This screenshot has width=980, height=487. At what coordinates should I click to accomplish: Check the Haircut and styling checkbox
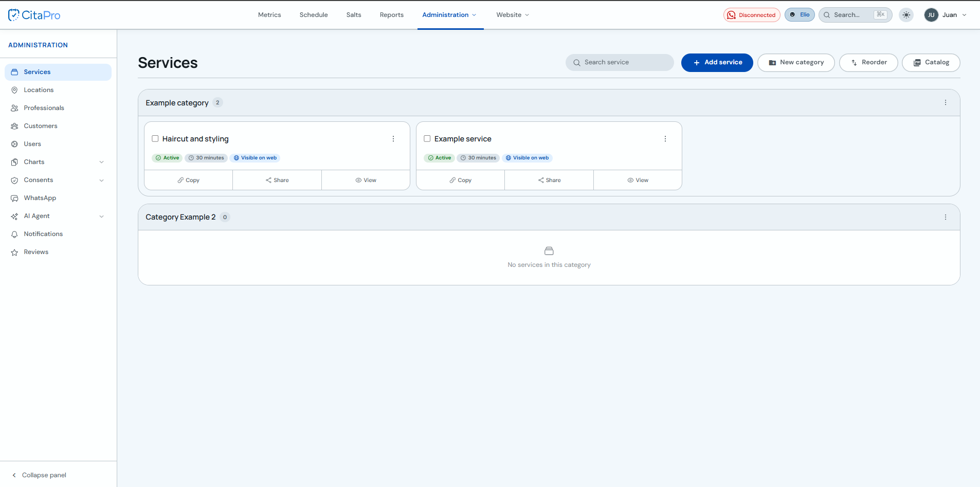click(155, 138)
